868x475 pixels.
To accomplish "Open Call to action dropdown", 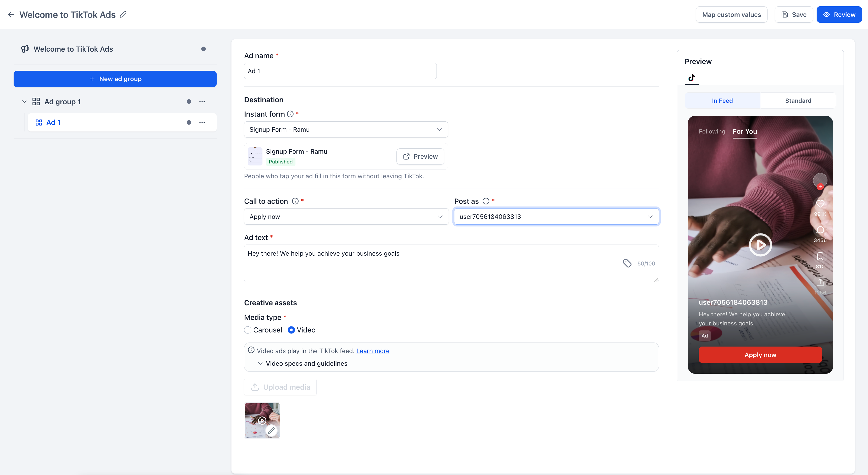I will (x=346, y=217).
